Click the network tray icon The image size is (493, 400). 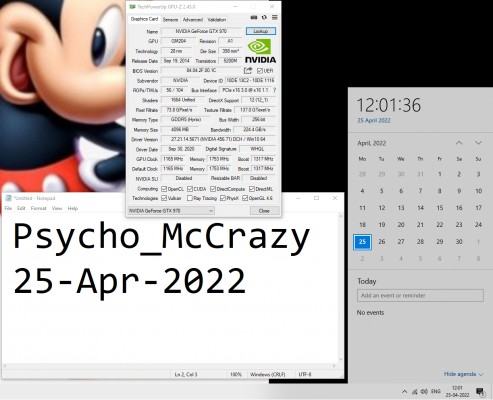(415, 392)
